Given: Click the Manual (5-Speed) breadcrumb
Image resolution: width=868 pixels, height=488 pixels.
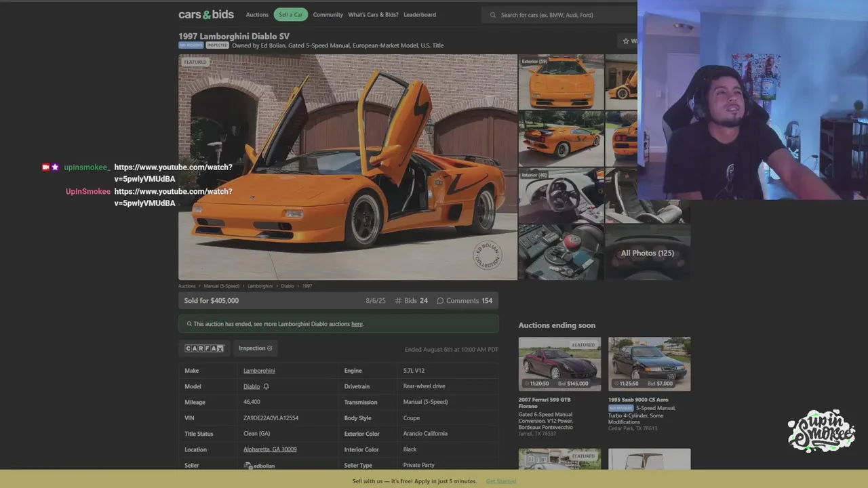Looking at the screenshot, I should tap(222, 286).
